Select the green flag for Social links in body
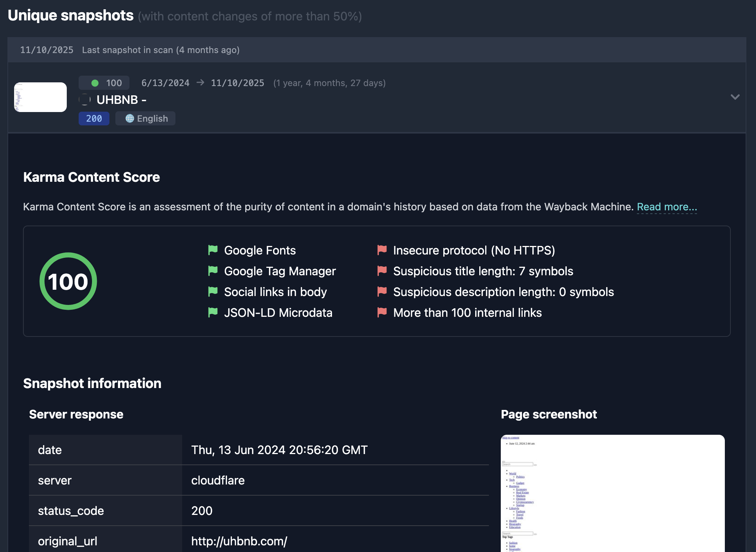Image resolution: width=756 pixels, height=552 pixels. point(213,292)
